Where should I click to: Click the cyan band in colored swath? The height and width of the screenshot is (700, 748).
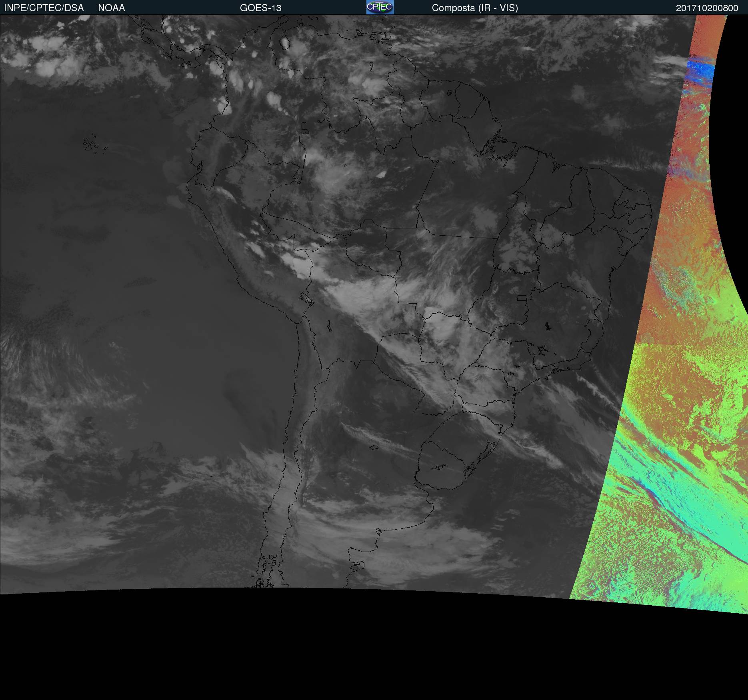click(x=680, y=500)
